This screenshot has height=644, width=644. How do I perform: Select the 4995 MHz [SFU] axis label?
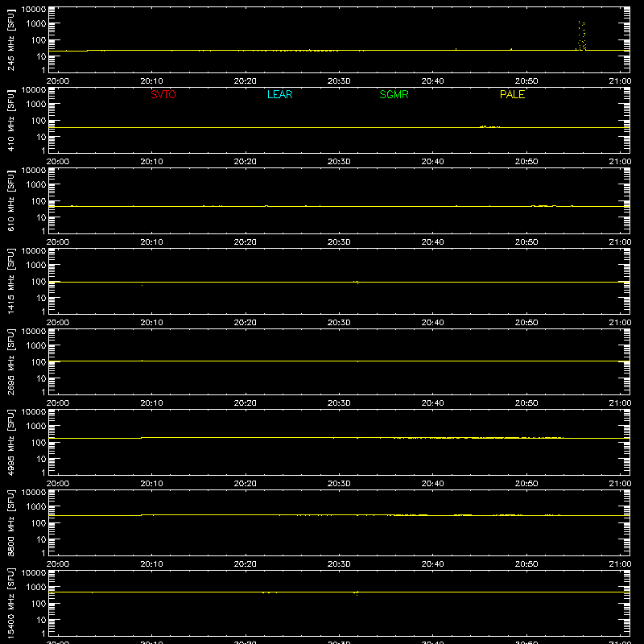coord(10,442)
